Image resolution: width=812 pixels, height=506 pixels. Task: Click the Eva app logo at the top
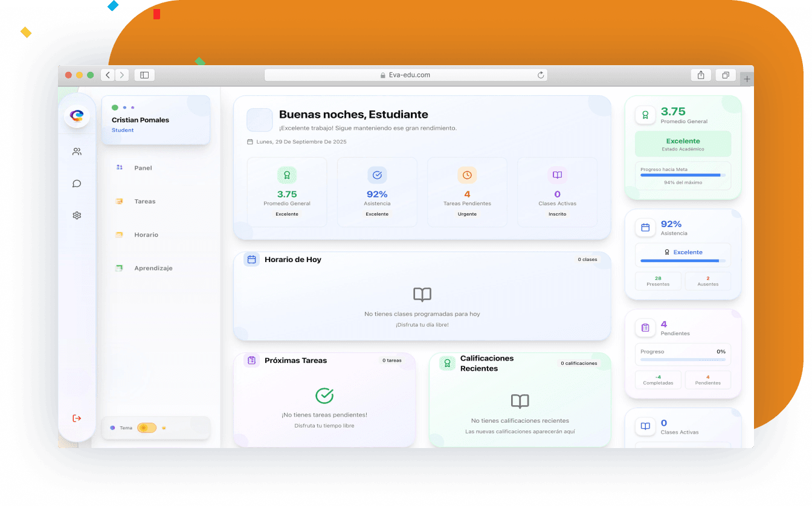pyautogui.click(x=77, y=115)
